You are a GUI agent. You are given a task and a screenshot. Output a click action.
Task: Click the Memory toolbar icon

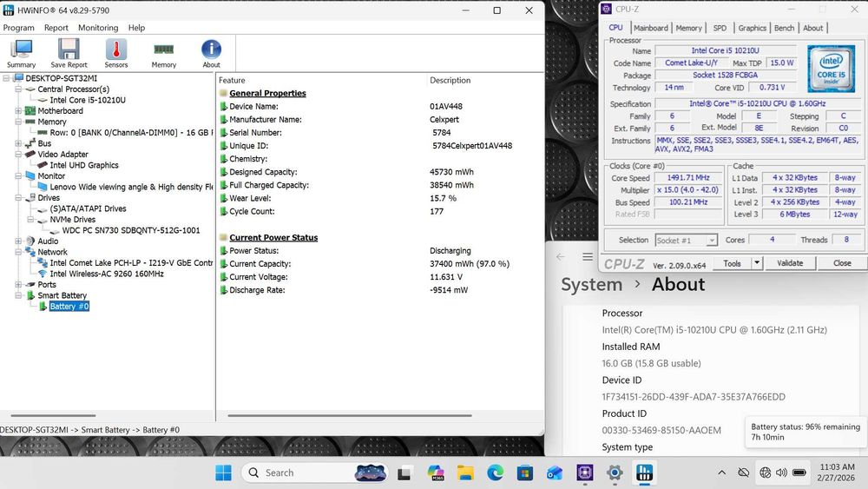click(x=164, y=54)
